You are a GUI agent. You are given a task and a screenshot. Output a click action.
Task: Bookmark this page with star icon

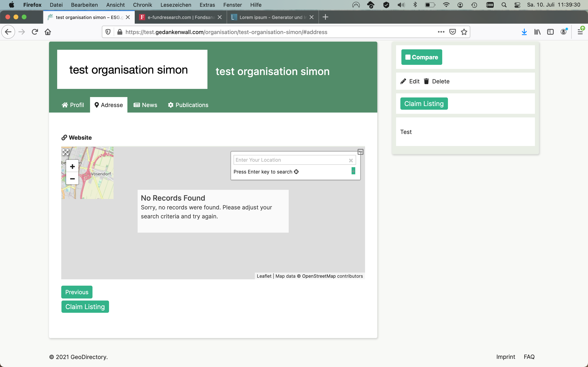464,32
